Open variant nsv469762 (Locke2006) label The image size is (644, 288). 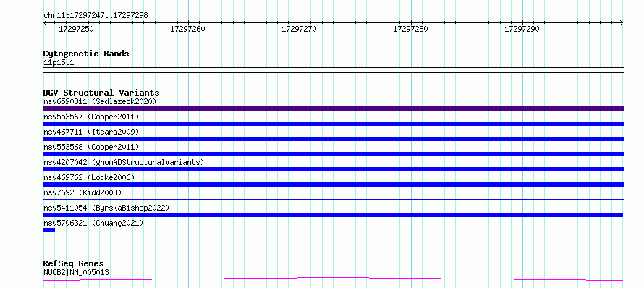click(89, 177)
